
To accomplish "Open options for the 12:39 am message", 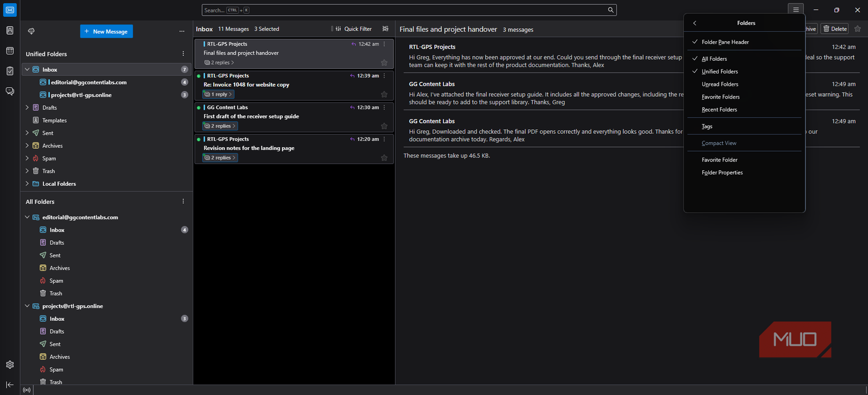I will point(384,76).
